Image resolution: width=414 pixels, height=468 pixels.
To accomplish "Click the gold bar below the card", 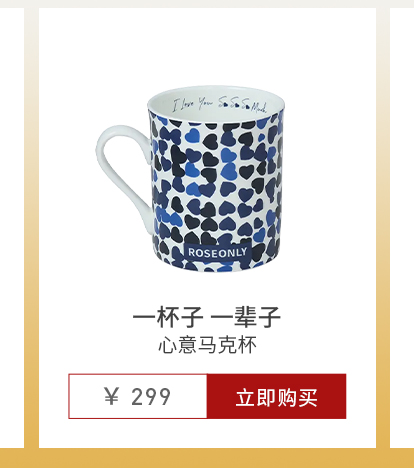I will click(x=207, y=458).
